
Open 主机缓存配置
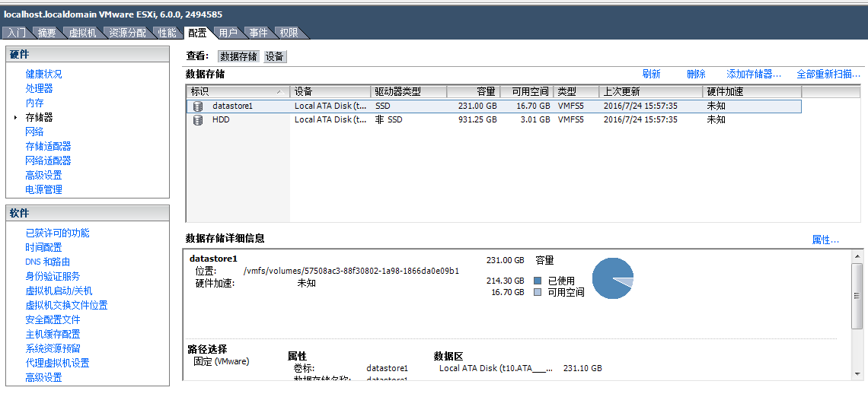[53, 333]
